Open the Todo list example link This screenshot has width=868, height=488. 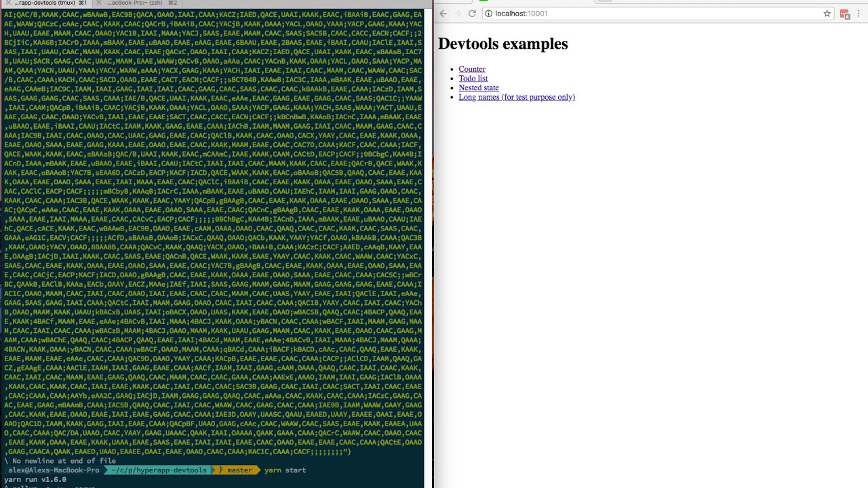click(x=473, y=79)
